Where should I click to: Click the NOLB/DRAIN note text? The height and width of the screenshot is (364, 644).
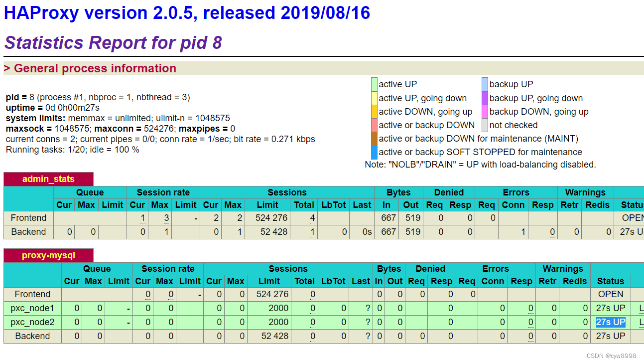480,165
